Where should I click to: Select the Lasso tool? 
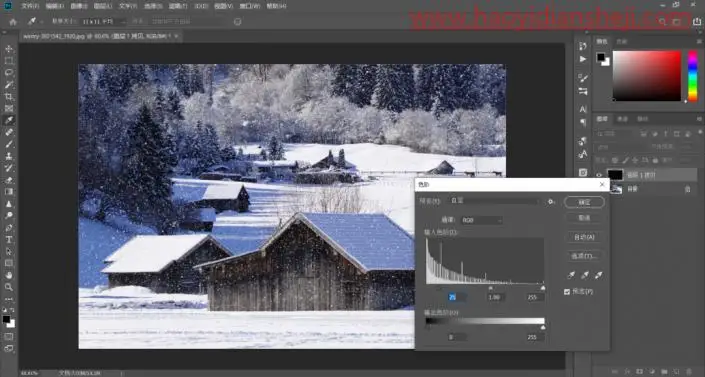coord(9,73)
